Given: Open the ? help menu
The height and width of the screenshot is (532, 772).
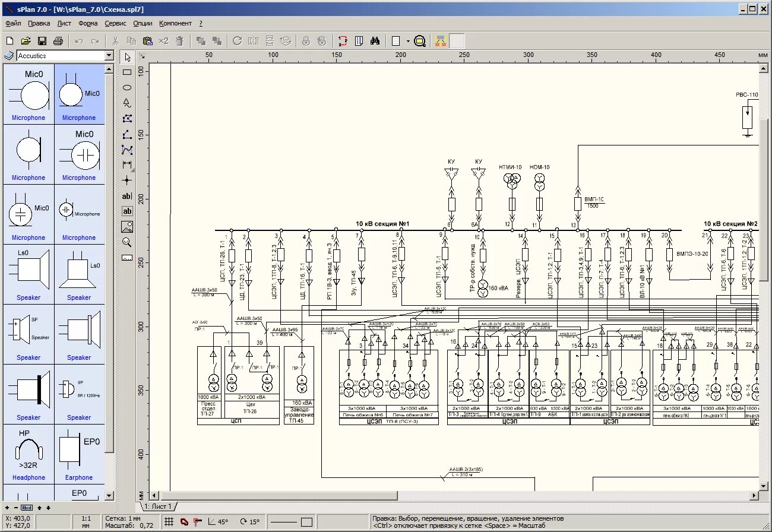Looking at the screenshot, I should coord(201,23).
